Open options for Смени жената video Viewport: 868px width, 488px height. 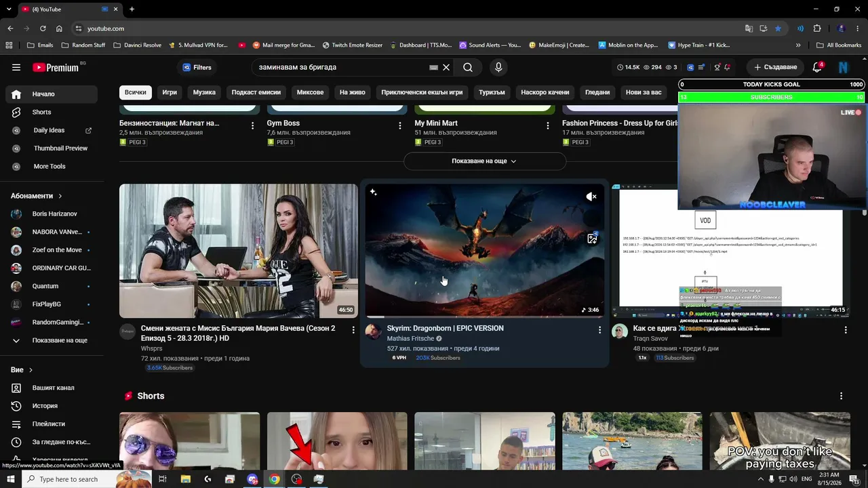(353, 329)
